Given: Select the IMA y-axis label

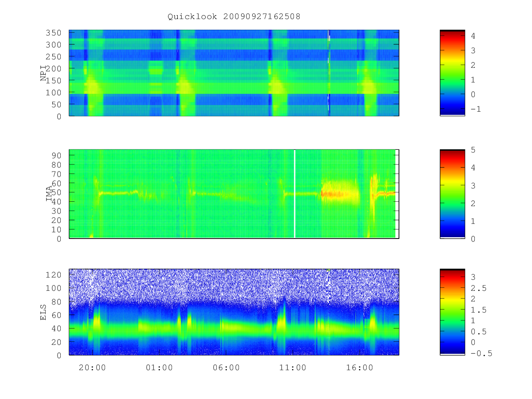Looking at the screenshot, I should (x=49, y=194).
